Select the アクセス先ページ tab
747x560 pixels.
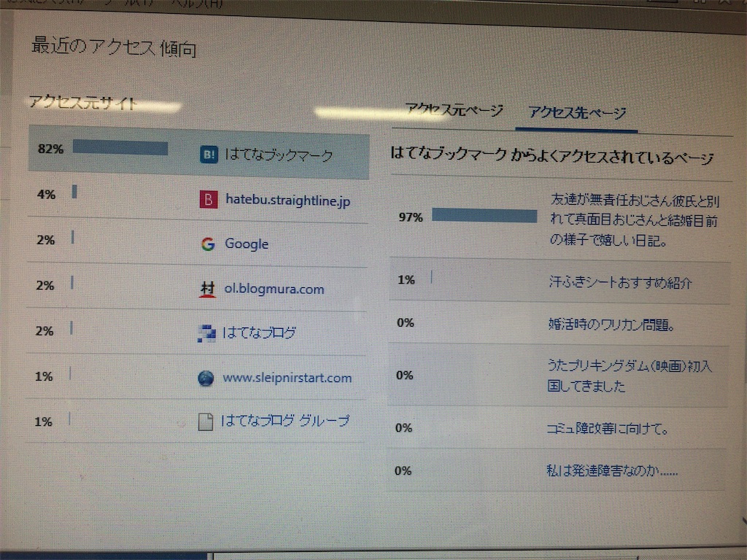click(577, 112)
